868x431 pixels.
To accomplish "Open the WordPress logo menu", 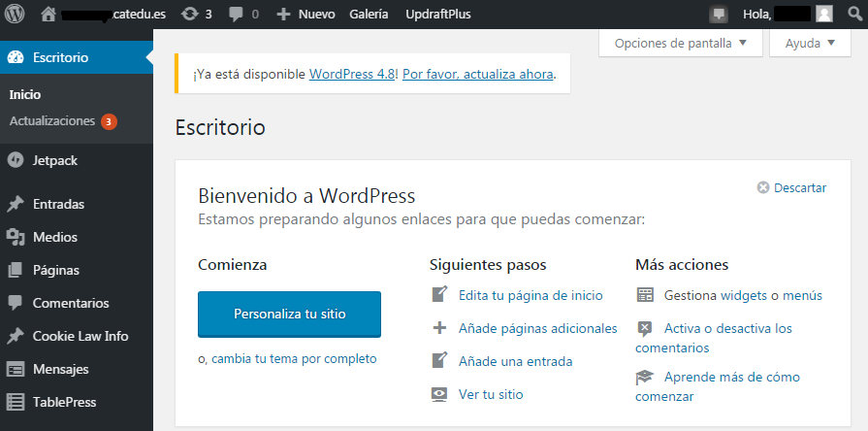I will coord(15,14).
